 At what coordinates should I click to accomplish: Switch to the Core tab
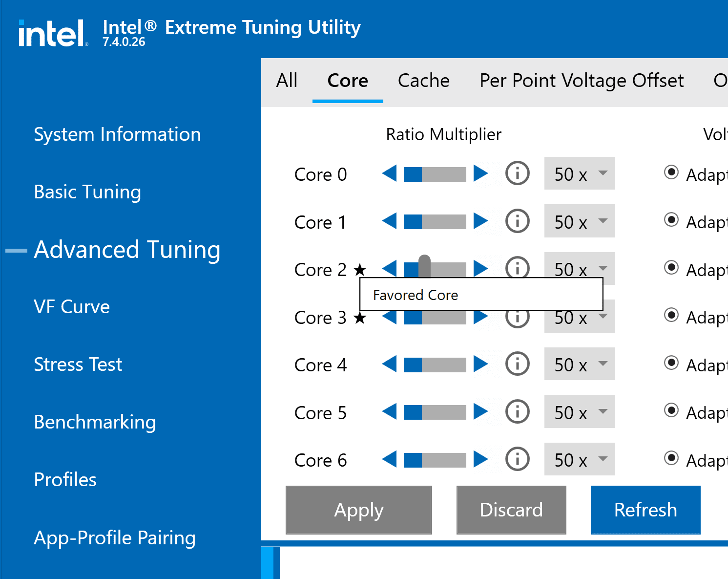tap(348, 81)
